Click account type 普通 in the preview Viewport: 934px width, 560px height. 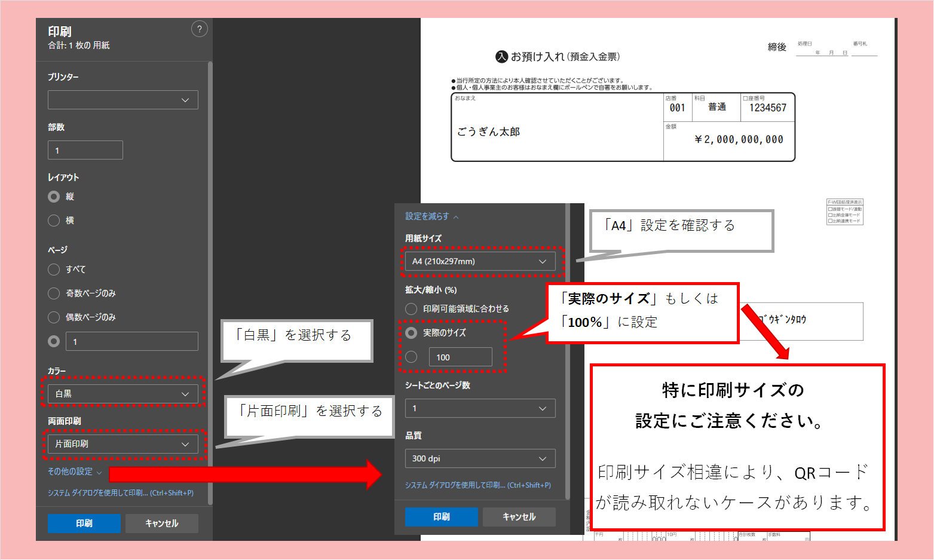coord(717,107)
